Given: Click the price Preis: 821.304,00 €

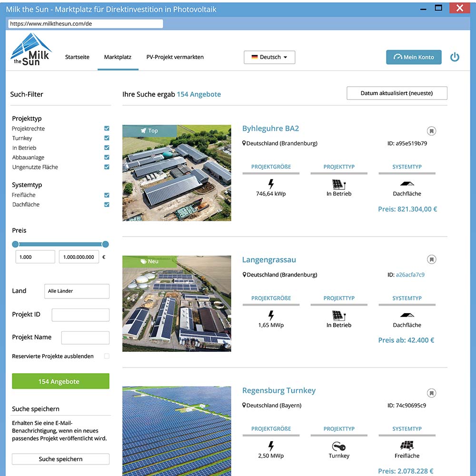Looking at the screenshot, I should [x=407, y=209].
